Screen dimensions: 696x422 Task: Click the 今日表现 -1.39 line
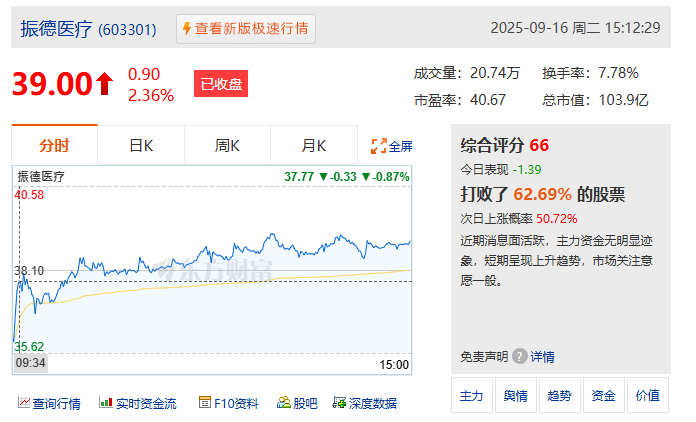pyautogui.click(x=501, y=170)
